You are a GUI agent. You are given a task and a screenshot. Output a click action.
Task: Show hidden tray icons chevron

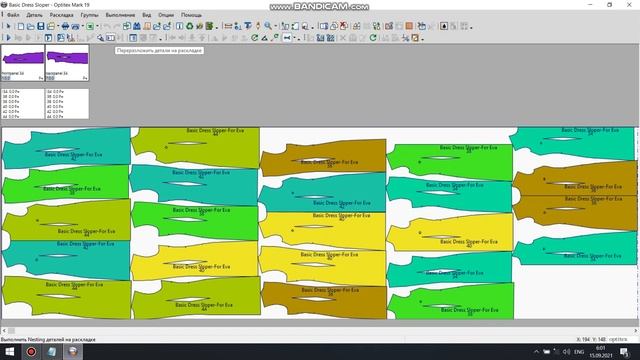[536, 352]
